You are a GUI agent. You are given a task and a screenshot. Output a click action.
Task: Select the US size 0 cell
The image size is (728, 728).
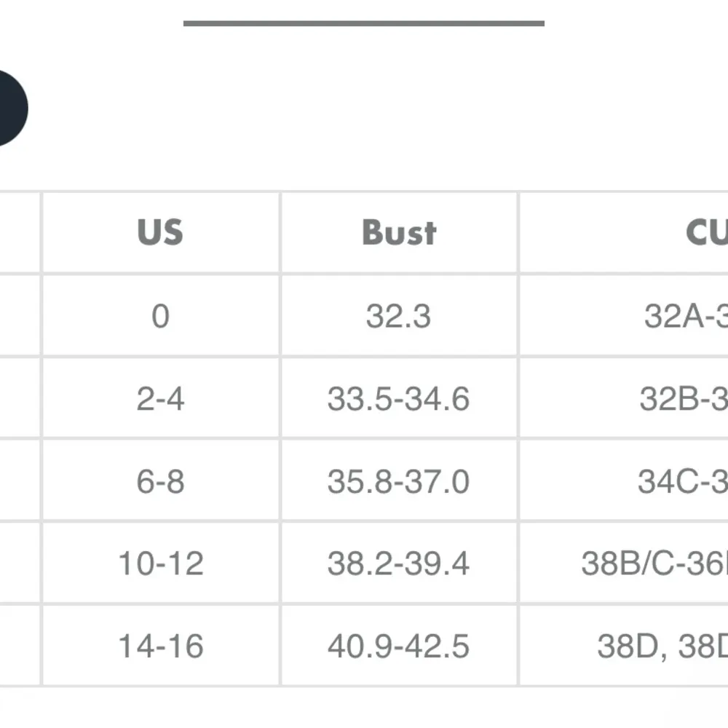click(x=160, y=316)
